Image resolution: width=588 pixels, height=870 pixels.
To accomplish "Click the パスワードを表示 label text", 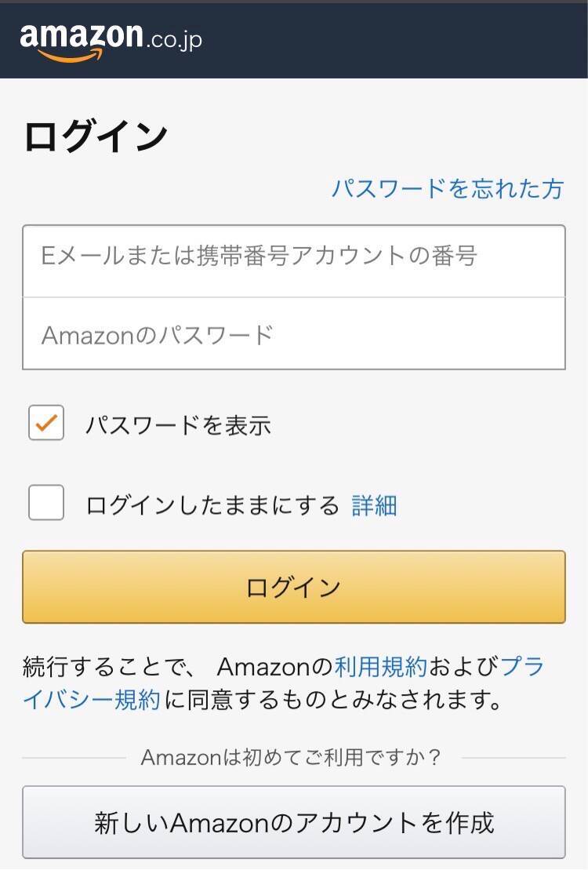I will tap(178, 425).
